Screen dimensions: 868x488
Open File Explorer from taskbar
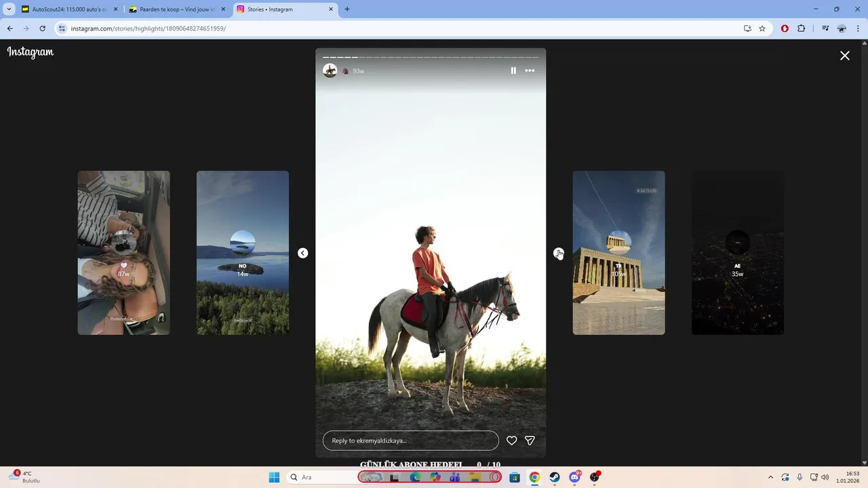(475, 477)
